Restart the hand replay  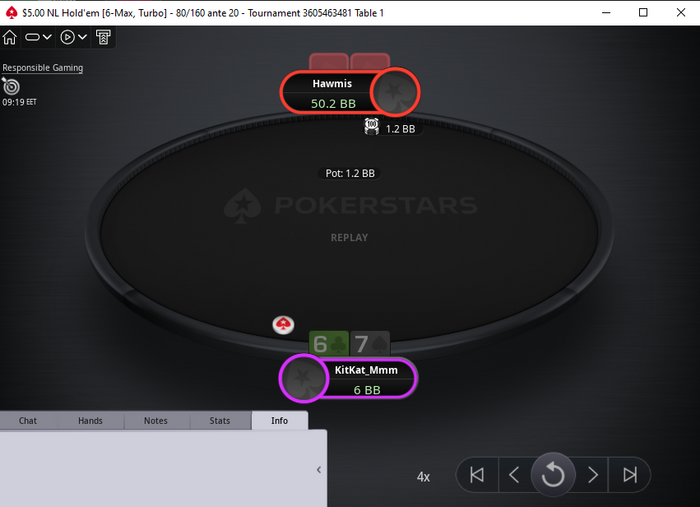click(553, 474)
